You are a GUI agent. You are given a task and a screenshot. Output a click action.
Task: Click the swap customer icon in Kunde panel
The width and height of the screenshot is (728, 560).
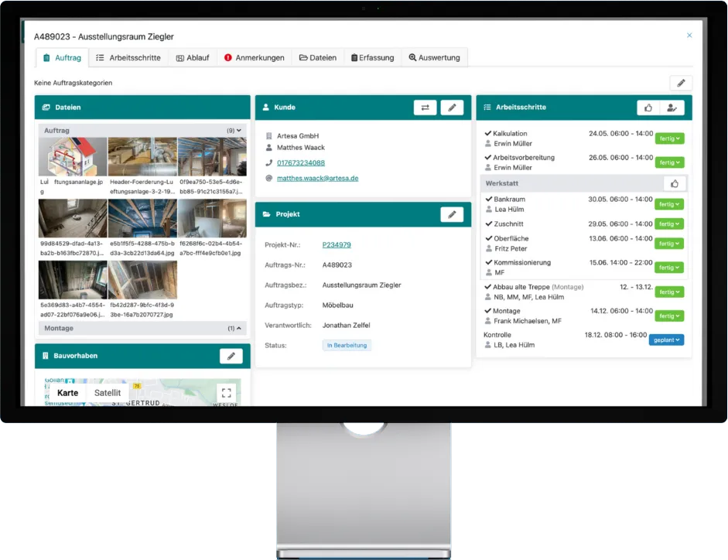(x=424, y=108)
